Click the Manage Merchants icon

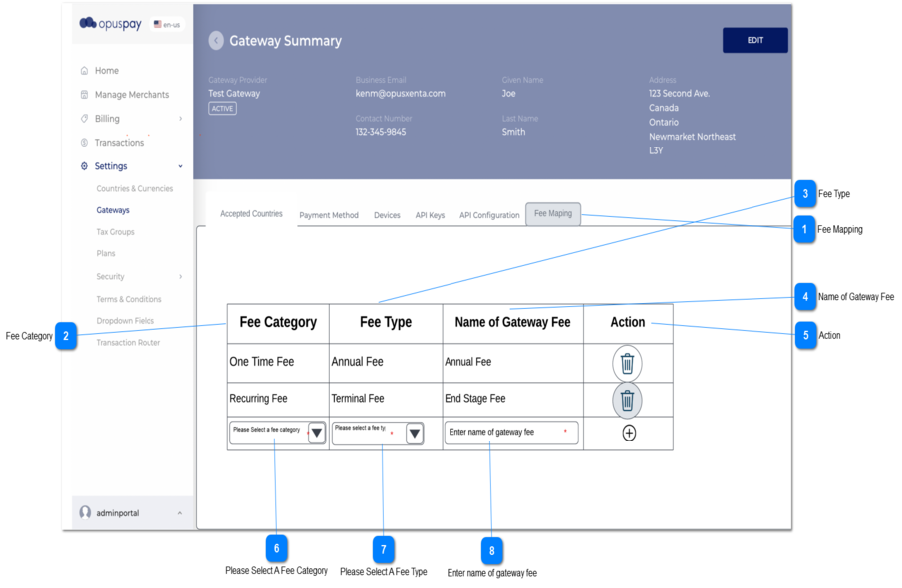click(x=83, y=94)
